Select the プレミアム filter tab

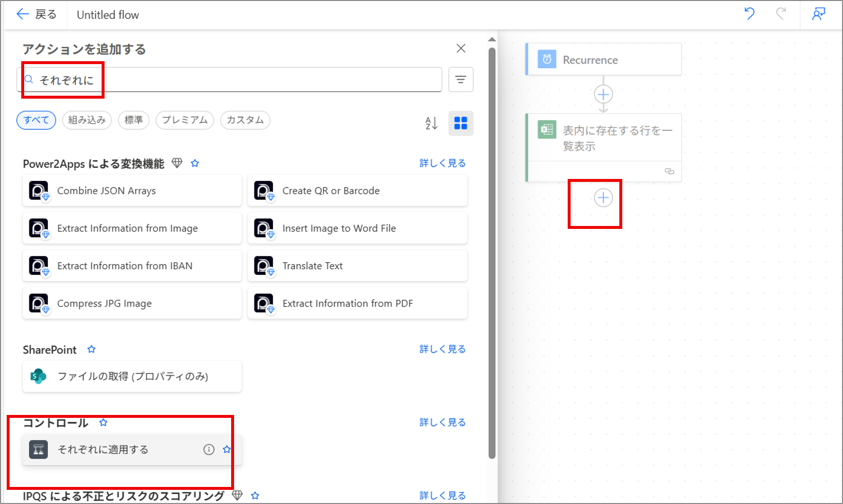(185, 120)
